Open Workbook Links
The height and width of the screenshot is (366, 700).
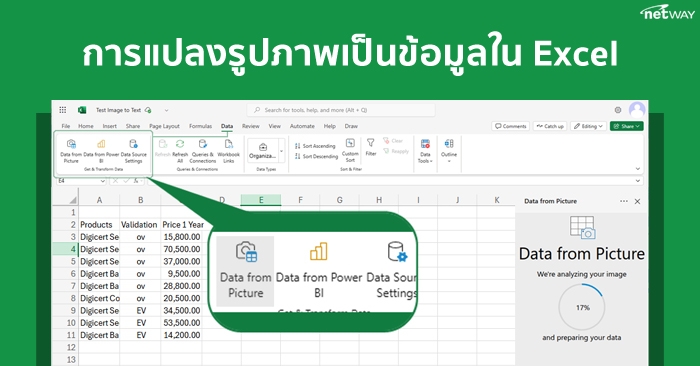click(x=229, y=151)
